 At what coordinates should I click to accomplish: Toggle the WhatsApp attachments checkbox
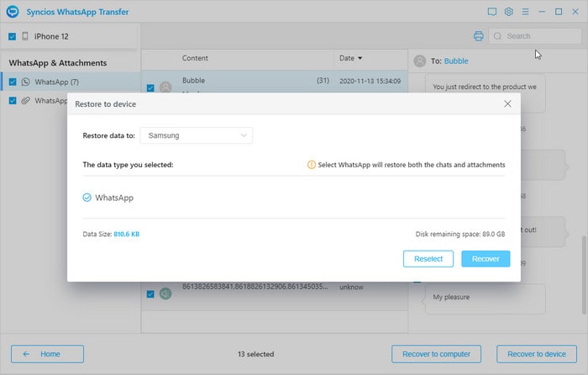[13, 101]
